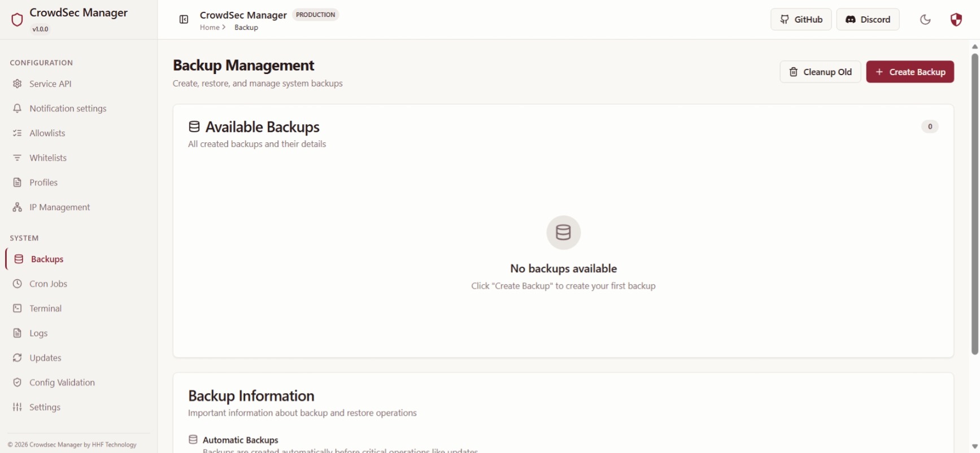Screen dimensions: 980x453
Task: Toggle the sidebar collapse icon
Action: point(184,19)
